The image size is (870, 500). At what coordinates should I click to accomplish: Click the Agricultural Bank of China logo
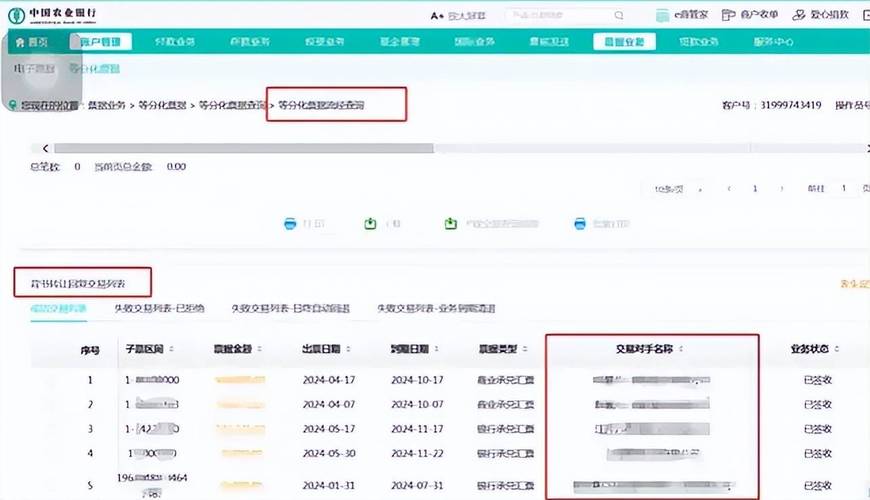point(53,15)
